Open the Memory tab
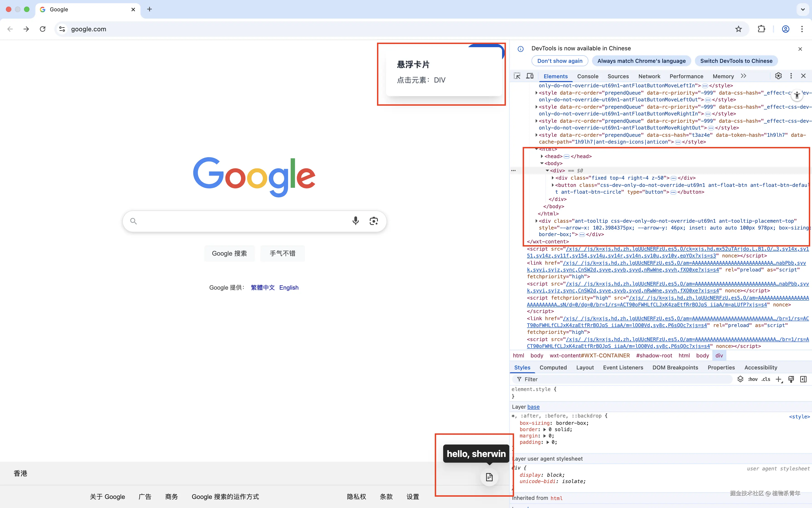Image resolution: width=812 pixels, height=508 pixels. tap(723, 76)
